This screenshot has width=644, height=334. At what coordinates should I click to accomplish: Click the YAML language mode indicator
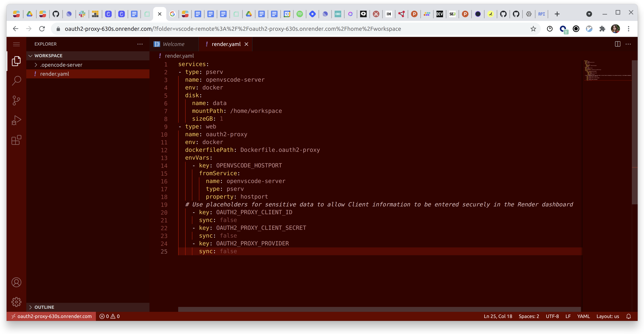tap(583, 316)
